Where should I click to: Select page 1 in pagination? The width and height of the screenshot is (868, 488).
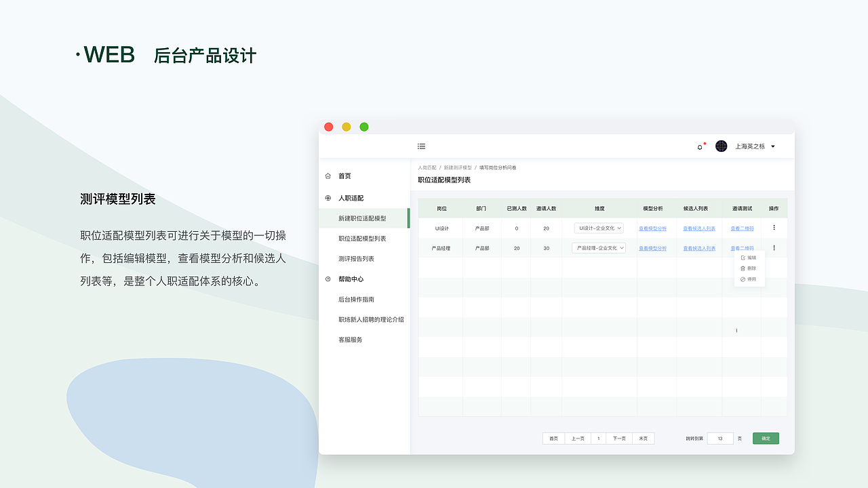point(598,439)
